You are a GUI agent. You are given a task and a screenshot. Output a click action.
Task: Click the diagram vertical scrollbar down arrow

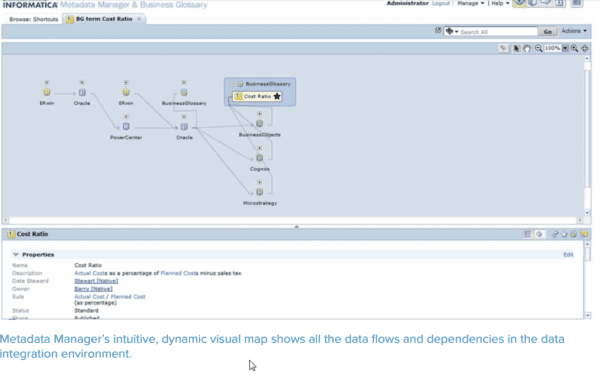pyautogui.click(x=587, y=213)
